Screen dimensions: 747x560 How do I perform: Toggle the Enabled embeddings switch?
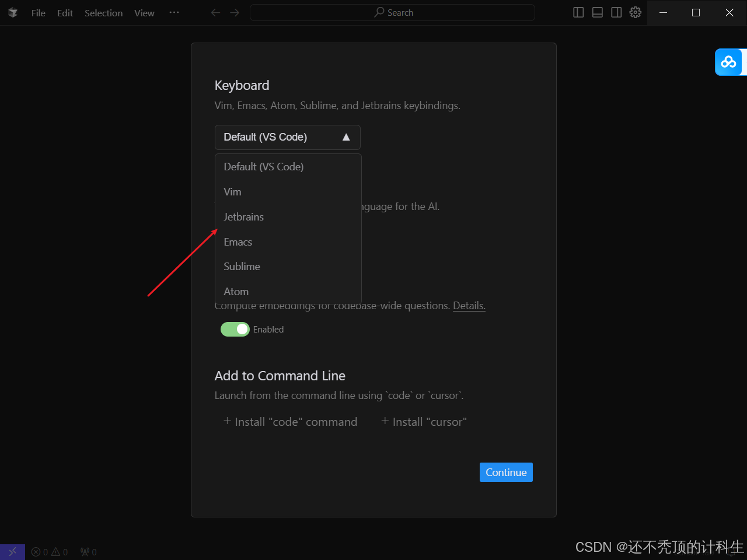tap(235, 330)
